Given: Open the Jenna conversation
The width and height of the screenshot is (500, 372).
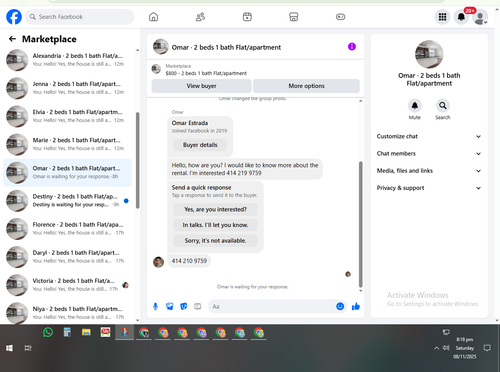Looking at the screenshot, I should [x=67, y=88].
